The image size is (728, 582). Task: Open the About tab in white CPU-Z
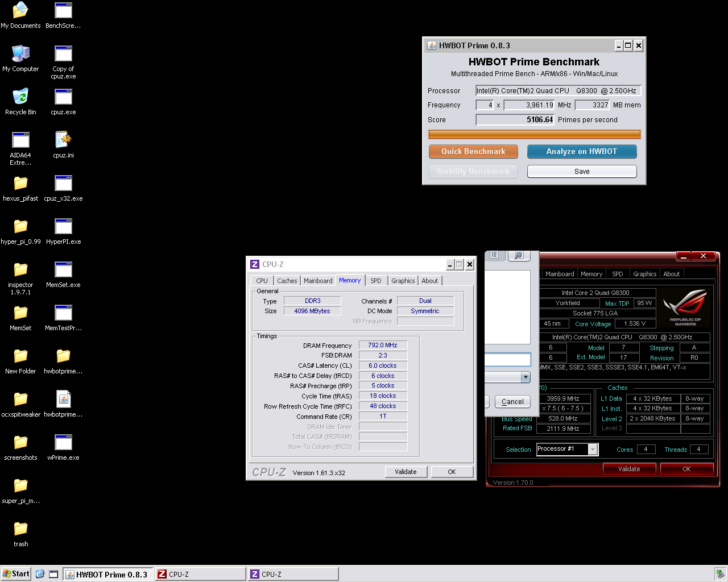click(430, 281)
